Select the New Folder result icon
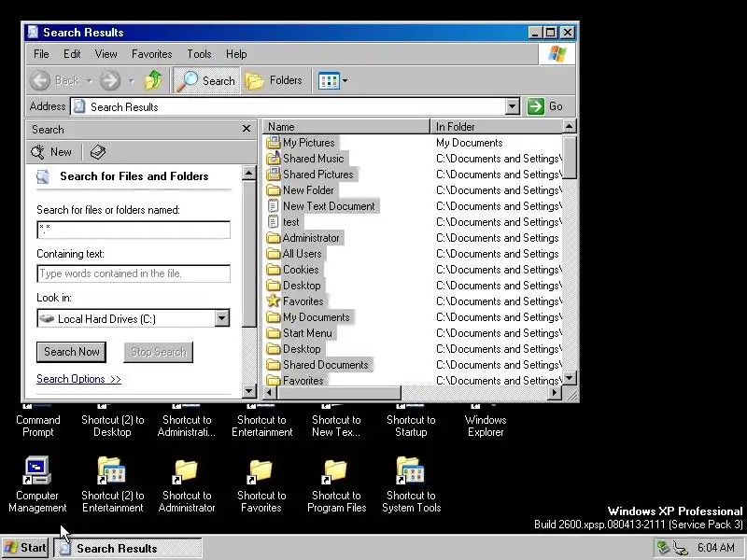The image size is (747, 560). 274,190
